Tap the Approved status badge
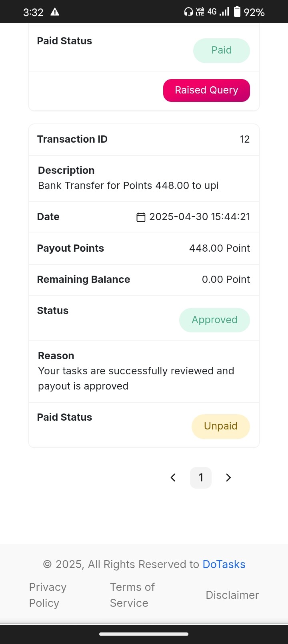The height and width of the screenshot is (644, 288). (x=214, y=320)
